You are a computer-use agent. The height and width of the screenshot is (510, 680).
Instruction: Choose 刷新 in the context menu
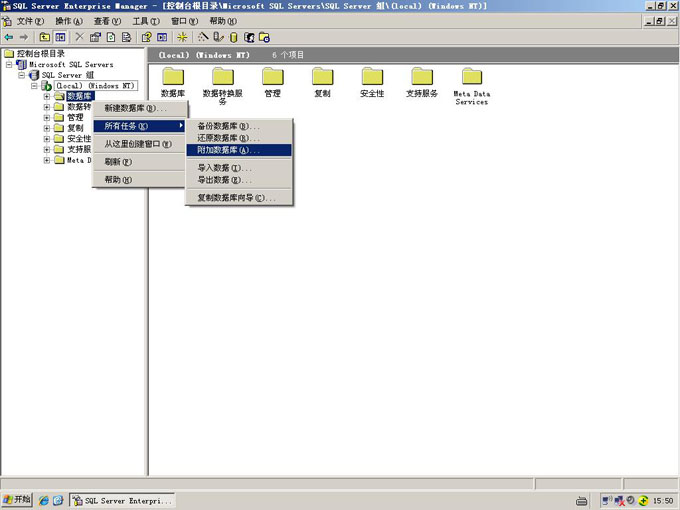(140, 162)
